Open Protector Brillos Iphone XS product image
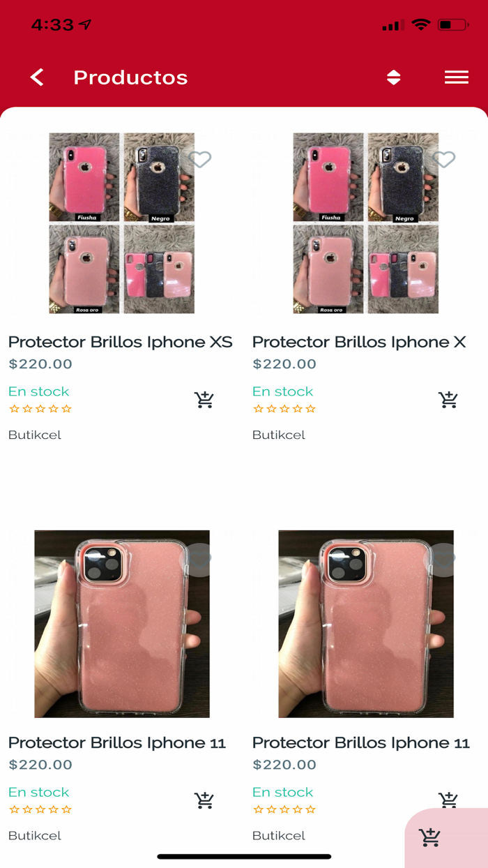This screenshot has height=868, width=488. (x=122, y=223)
